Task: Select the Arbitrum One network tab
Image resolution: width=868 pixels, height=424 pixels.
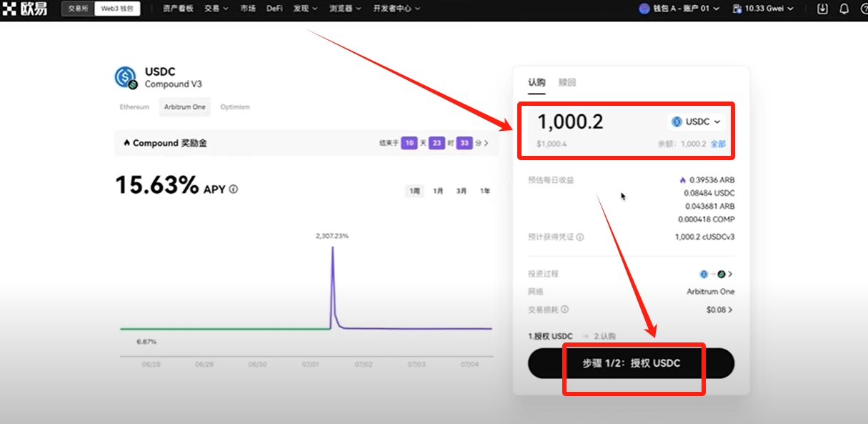Action: 184,107
